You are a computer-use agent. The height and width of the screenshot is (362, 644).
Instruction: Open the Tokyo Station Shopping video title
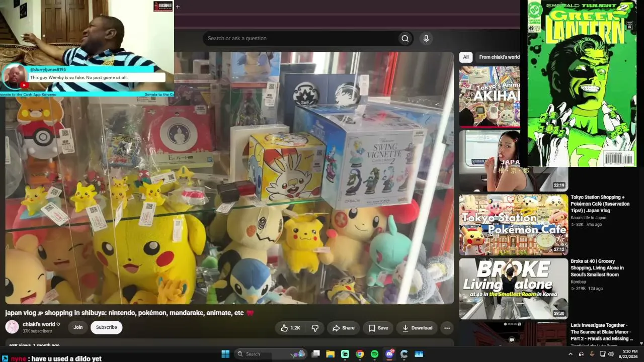pyautogui.click(x=600, y=204)
